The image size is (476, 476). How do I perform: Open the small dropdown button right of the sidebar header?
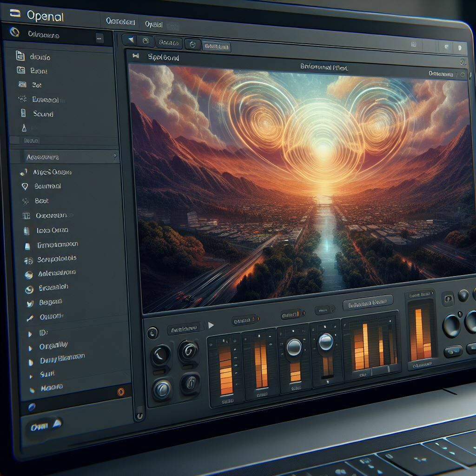99,39
